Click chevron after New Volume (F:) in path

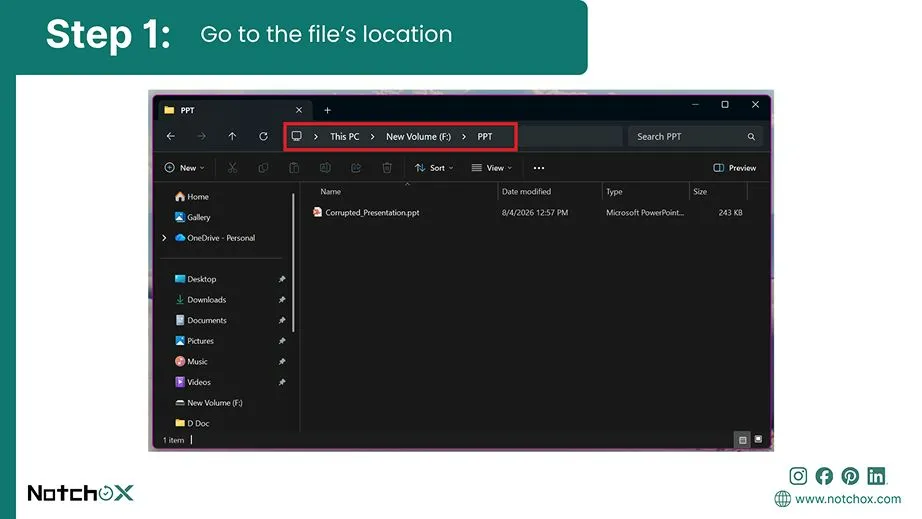tap(464, 137)
